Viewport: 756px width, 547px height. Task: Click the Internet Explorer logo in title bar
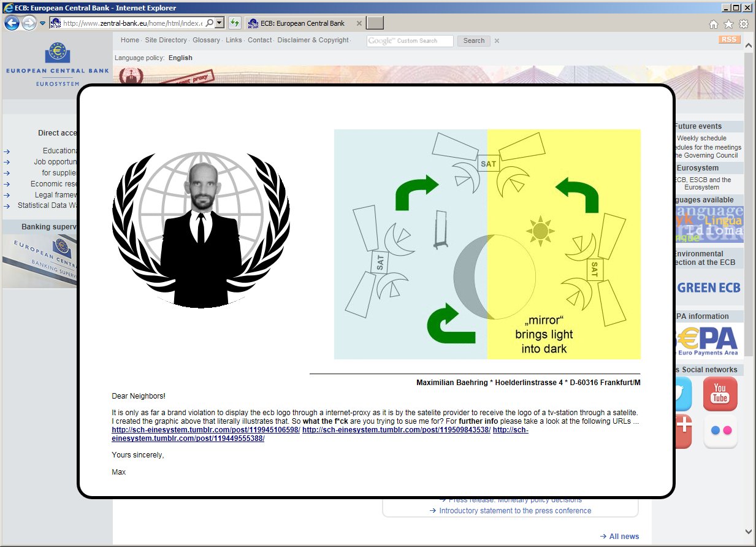8,7
